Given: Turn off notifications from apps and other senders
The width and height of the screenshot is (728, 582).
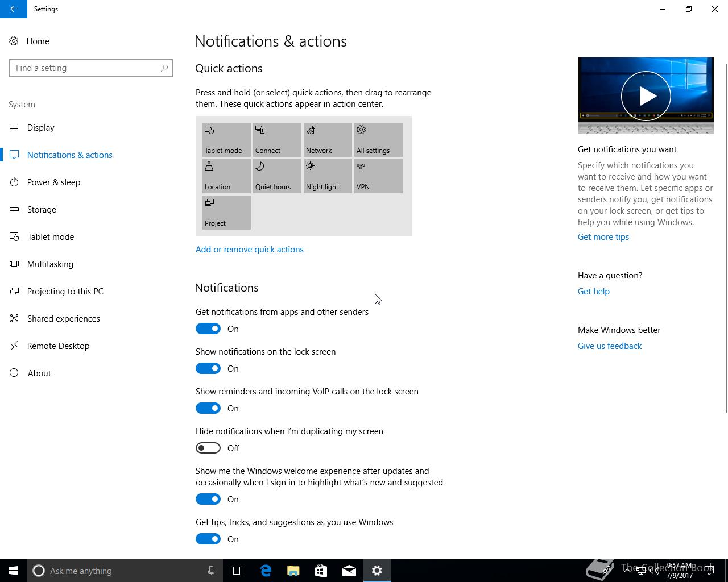Looking at the screenshot, I should [x=208, y=329].
